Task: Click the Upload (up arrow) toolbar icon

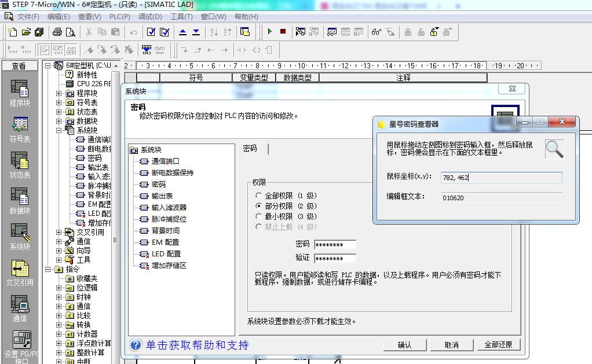Action: click(183, 32)
